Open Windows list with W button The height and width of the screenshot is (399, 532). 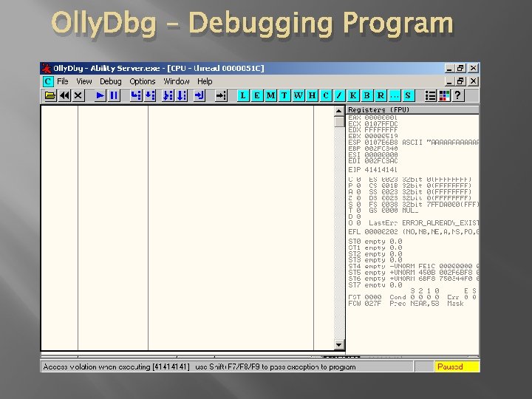(x=299, y=95)
